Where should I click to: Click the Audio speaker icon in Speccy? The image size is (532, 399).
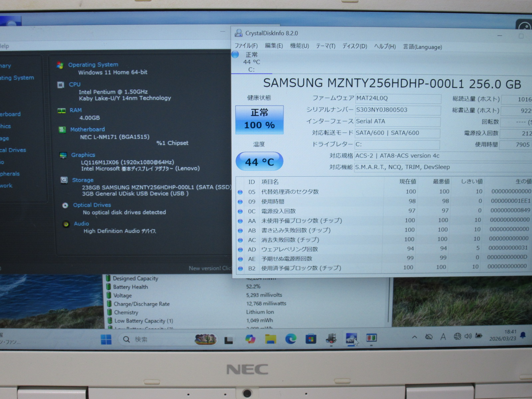pos(66,224)
